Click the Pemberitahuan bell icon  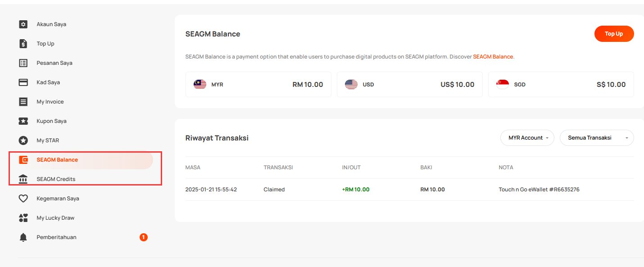click(x=23, y=237)
